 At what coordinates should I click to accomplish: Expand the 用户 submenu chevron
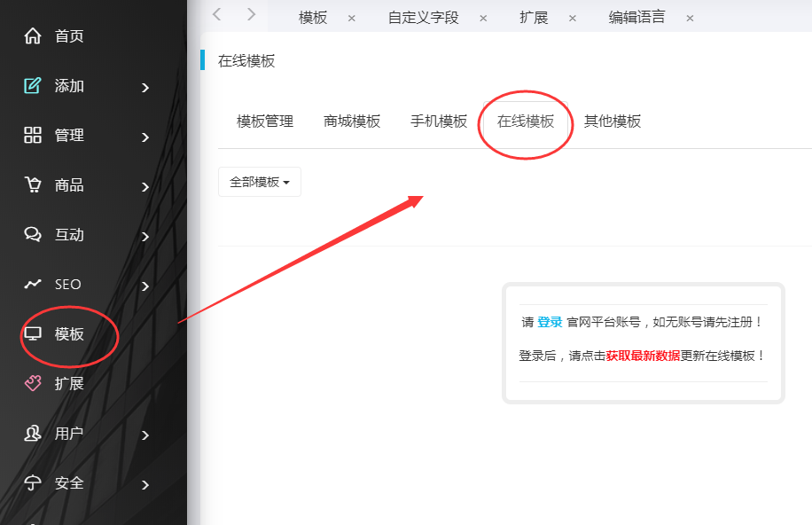[x=145, y=435]
